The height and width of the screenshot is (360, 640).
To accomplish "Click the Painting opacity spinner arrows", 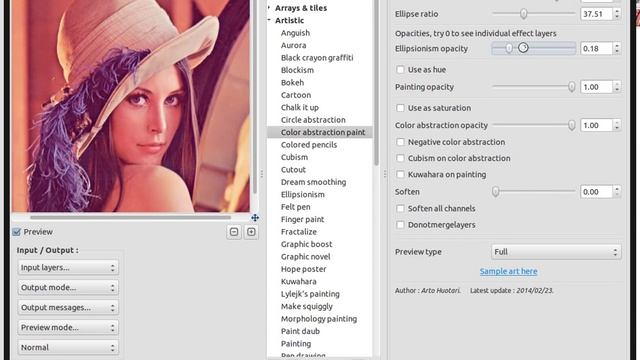I will click(x=617, y=87).
